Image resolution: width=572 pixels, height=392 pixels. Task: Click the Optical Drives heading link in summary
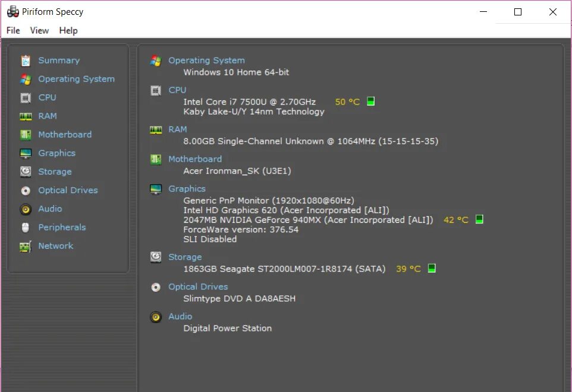coord(198,287)
